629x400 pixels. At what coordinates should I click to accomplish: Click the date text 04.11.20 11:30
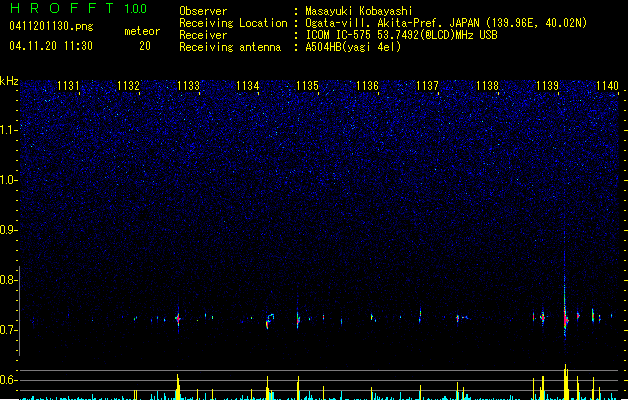click(51, 46)
